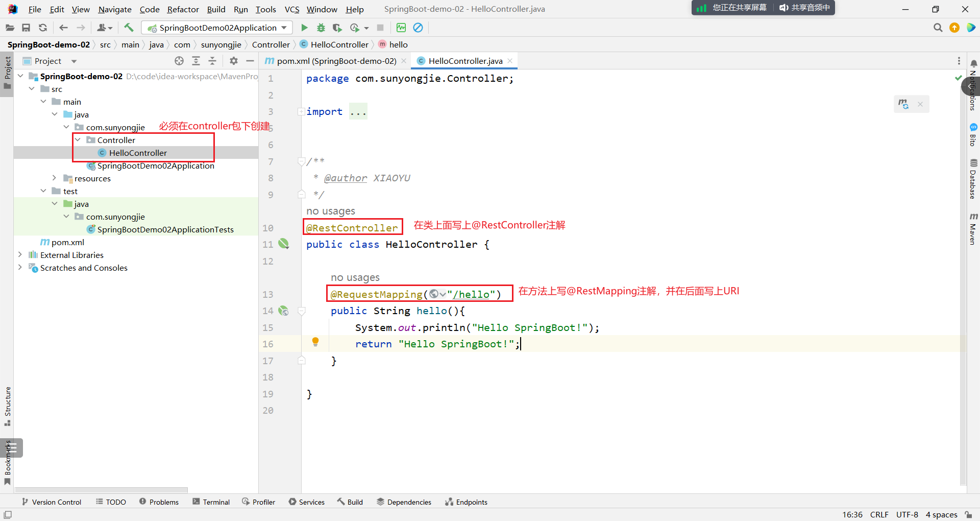Toggle the Version Control tool window

click(x=52, y=502)
